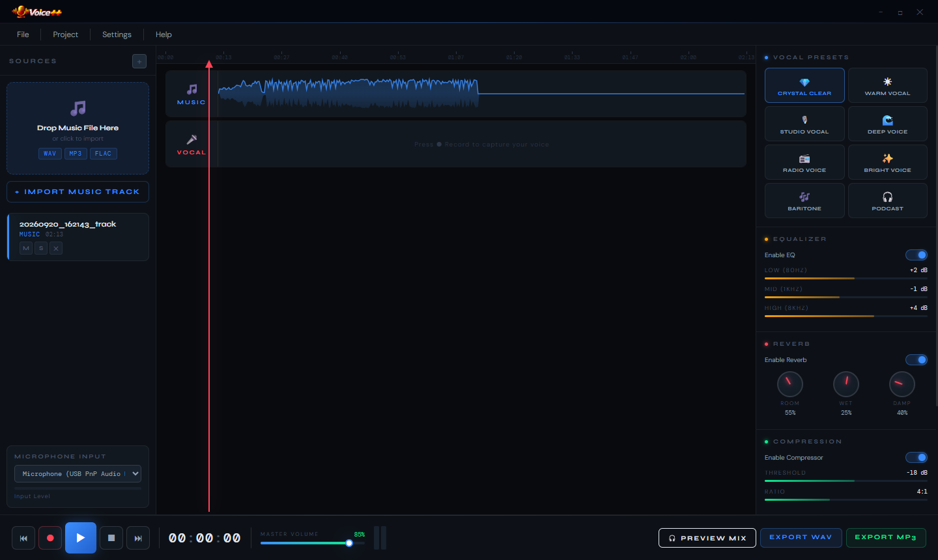Select the Music track header icon
The height and width of the screenshot is (560, 938).
coord(192,89)
